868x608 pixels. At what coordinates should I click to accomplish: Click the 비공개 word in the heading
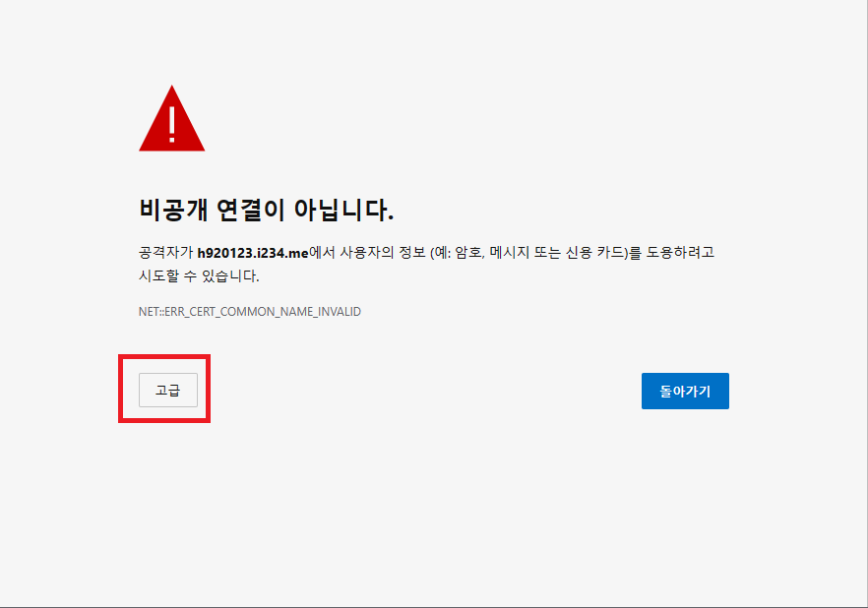coord(173,210)
